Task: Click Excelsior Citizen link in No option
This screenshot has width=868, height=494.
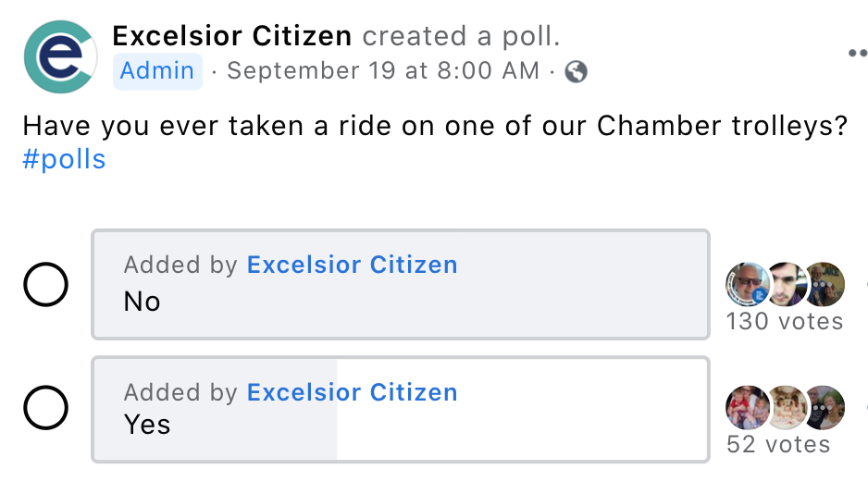Action: coord(352,266)
